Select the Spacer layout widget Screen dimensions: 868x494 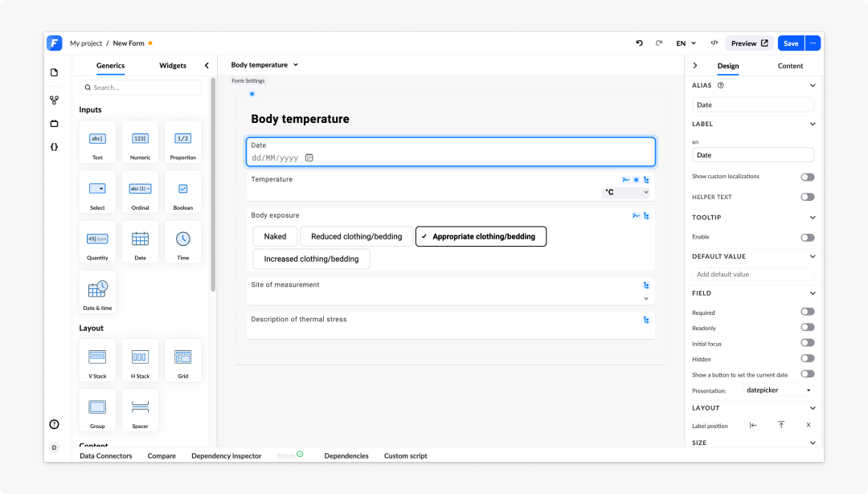click(140, 410)
